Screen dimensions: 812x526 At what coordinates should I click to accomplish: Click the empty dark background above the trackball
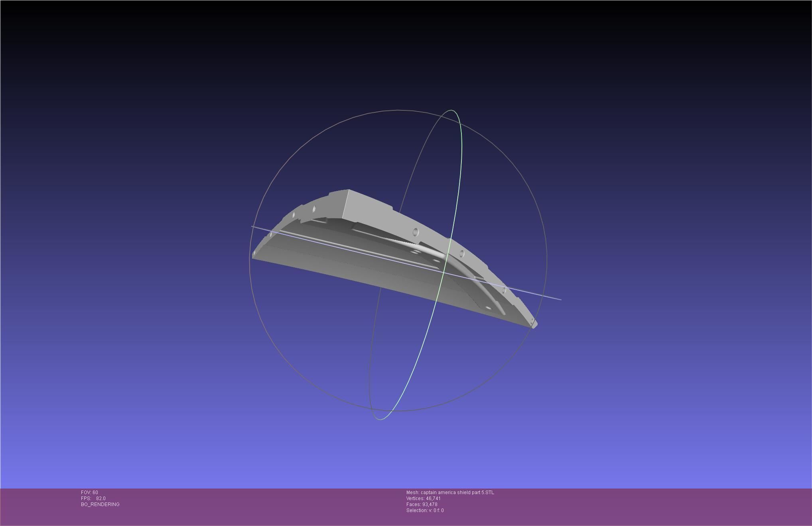(399, 52)
